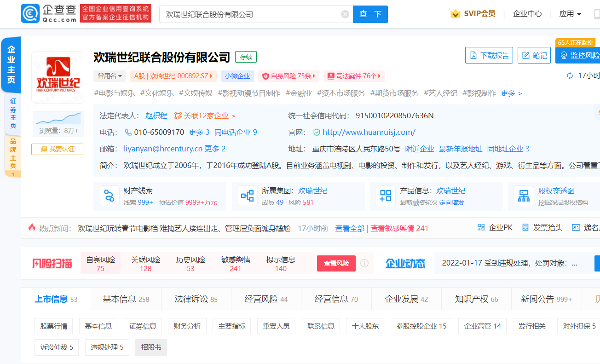Select the 知识产权 66 tab
The image size is (600, 364).
476,299
